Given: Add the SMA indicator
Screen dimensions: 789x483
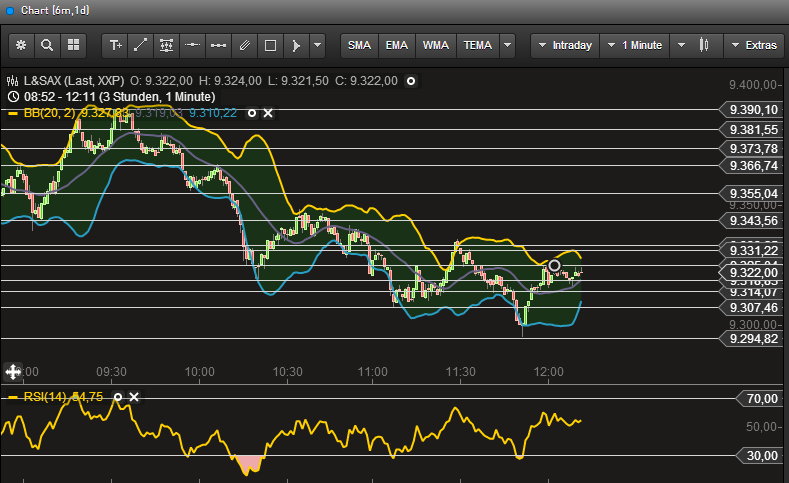Looking at the screenshot, I should point(359,45).
